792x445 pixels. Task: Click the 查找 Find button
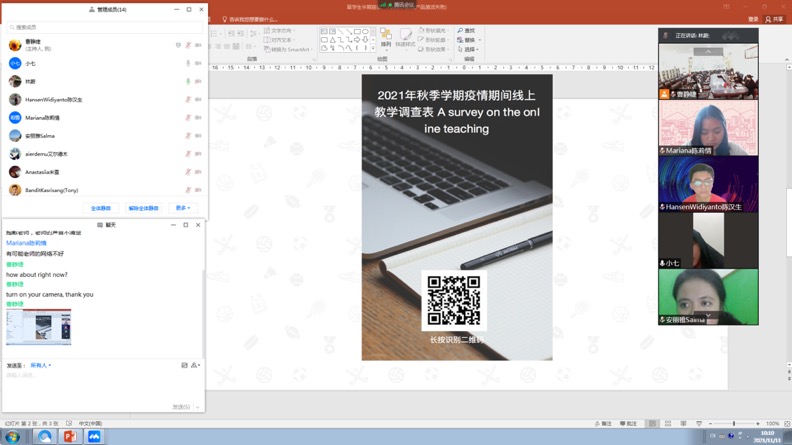point(466,31)
